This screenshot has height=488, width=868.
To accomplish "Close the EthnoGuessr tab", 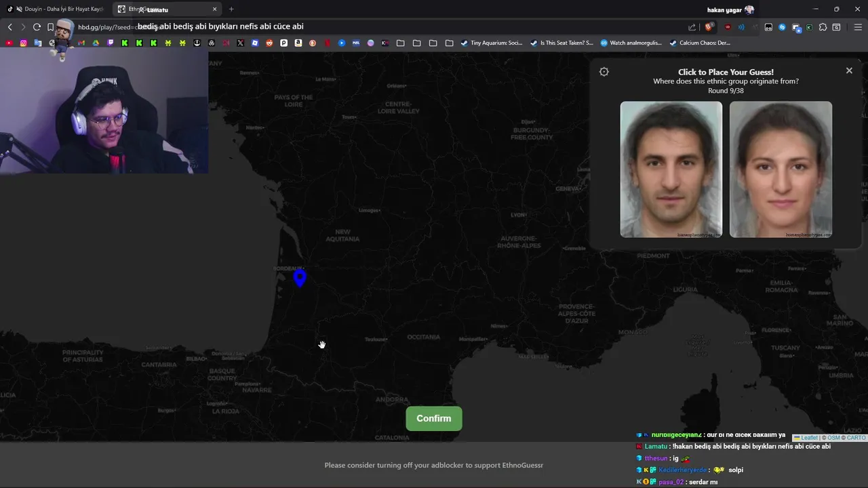I will pos(215,9).
